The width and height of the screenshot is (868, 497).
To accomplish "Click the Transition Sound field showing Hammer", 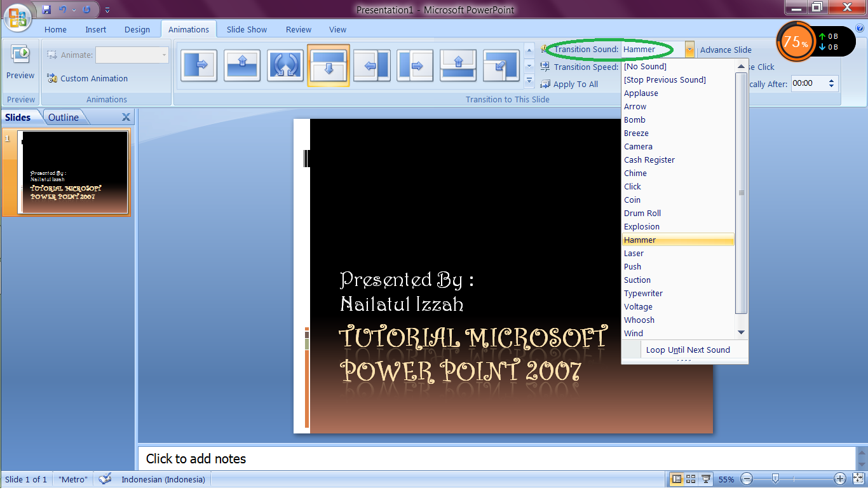I will click(653, 50).
